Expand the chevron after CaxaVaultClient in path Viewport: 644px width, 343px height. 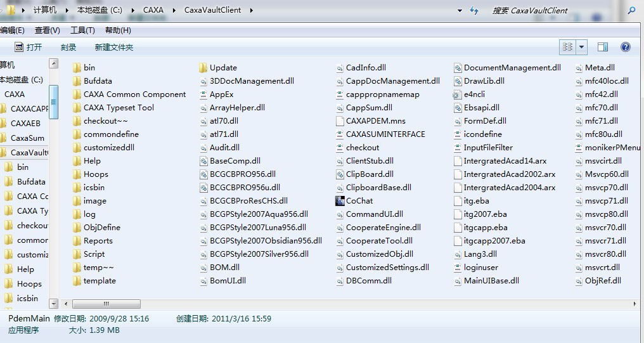[251, 10]
